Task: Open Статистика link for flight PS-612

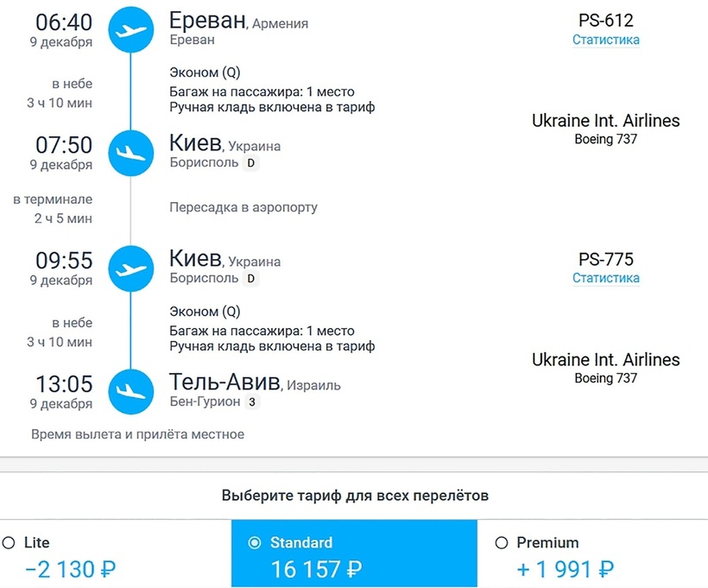Action: coord(605,40)
